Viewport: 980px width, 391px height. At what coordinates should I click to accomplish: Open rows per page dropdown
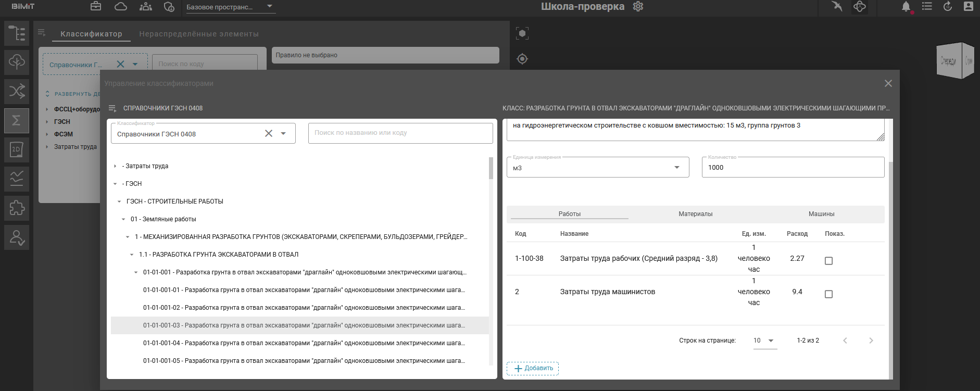click(x=764, y=340)
